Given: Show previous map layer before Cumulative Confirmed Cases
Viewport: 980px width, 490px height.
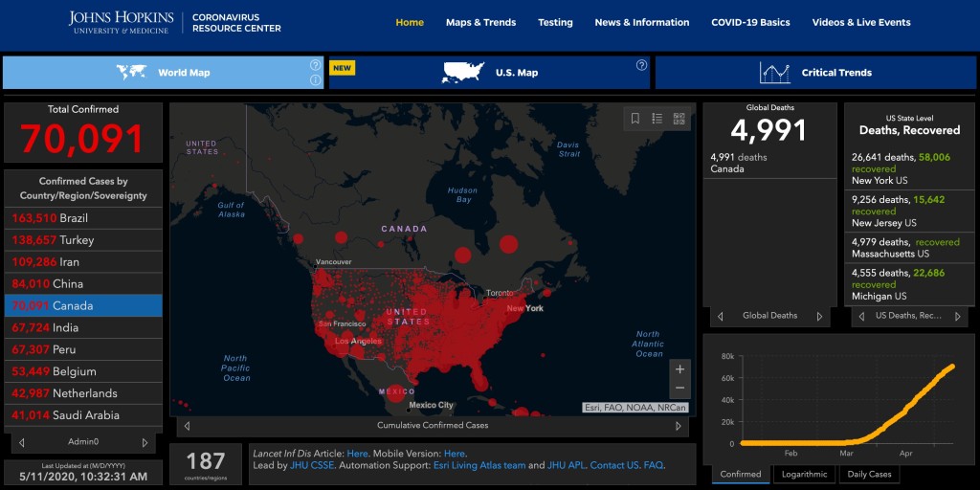Looking at the screenshot, I should (187, 426).
